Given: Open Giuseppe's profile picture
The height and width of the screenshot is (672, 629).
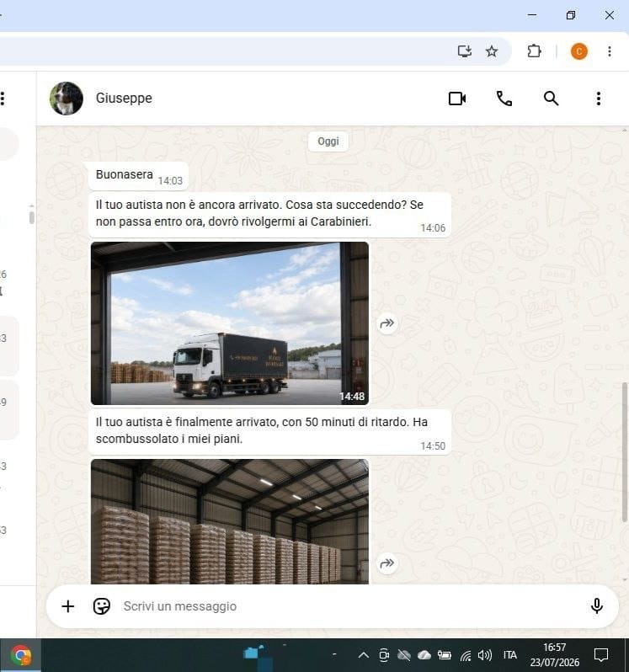Looking at the screenshot, I should (x=66, y=99).
